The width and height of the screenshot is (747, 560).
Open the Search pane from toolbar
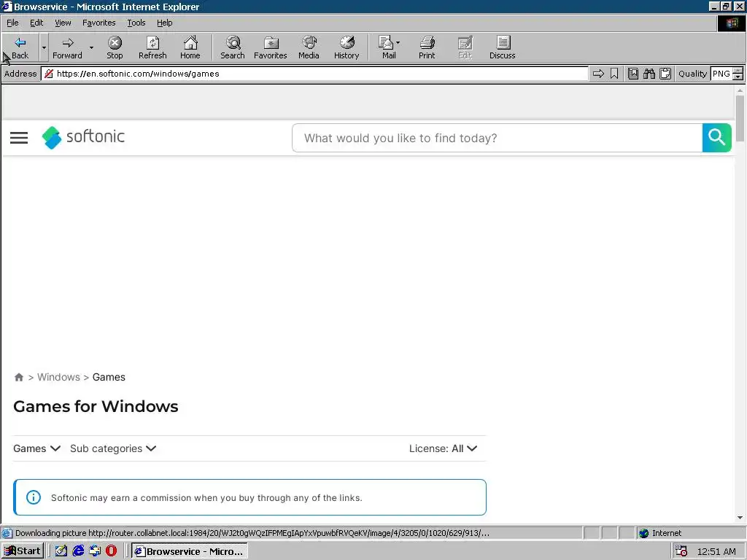(x=233, y=47)
